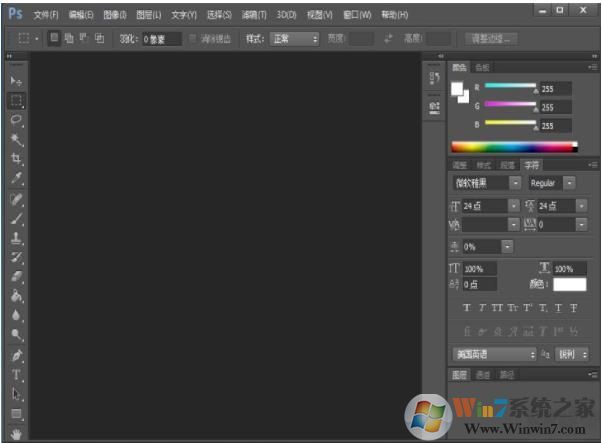The image size is (602, 443).
Task: Open the Regular font style dropdown
Action: pos(569,183)
